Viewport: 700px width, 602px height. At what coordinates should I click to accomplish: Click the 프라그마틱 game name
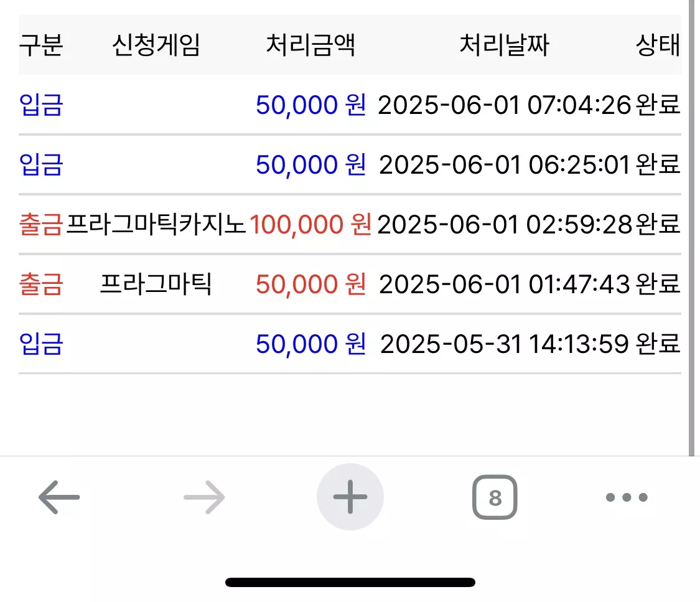[156, 284]
